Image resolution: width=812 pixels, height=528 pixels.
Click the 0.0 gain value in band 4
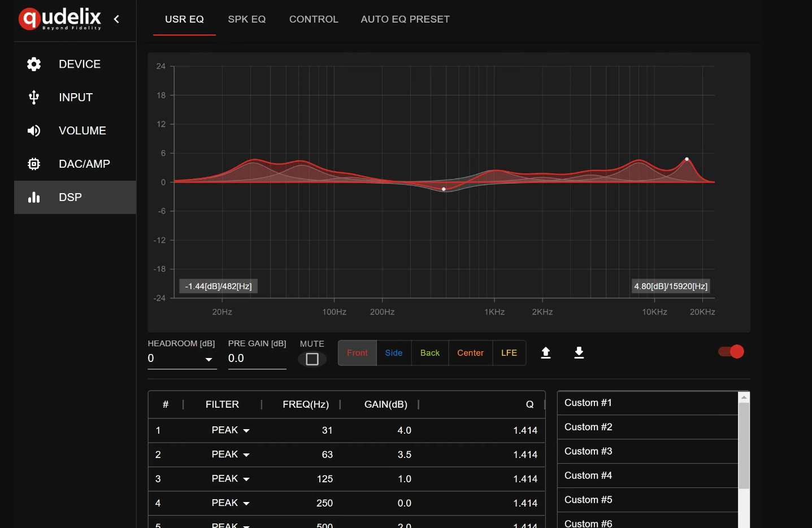(x=405, y=503)
